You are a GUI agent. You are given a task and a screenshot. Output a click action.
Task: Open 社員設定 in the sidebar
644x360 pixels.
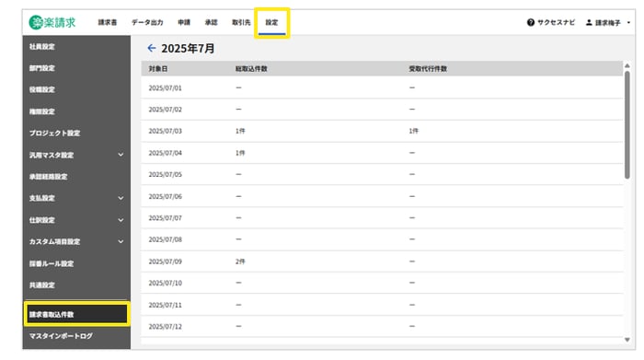coord(76,46)
